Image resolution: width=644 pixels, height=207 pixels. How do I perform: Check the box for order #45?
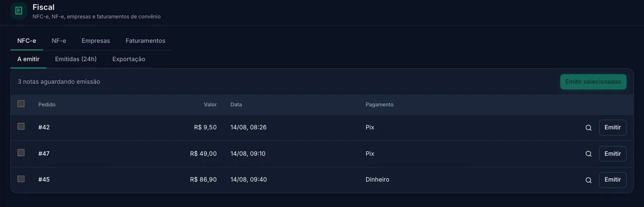click(21, 179)
